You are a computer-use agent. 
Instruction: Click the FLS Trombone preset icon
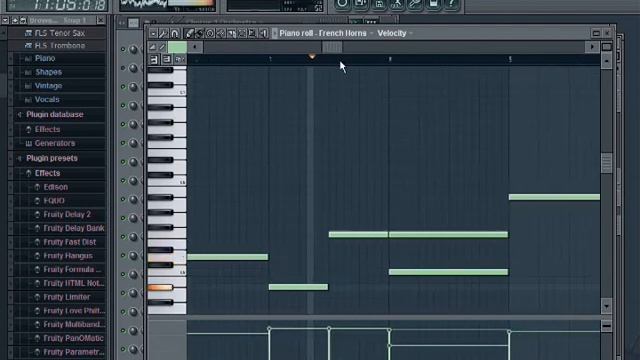(x=28, y=46)
